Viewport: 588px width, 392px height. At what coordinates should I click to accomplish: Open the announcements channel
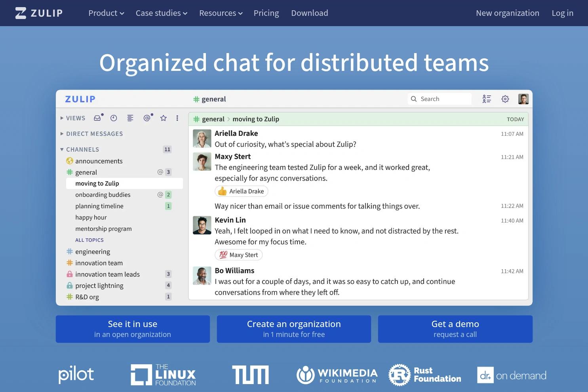click(x=99, y=161)
